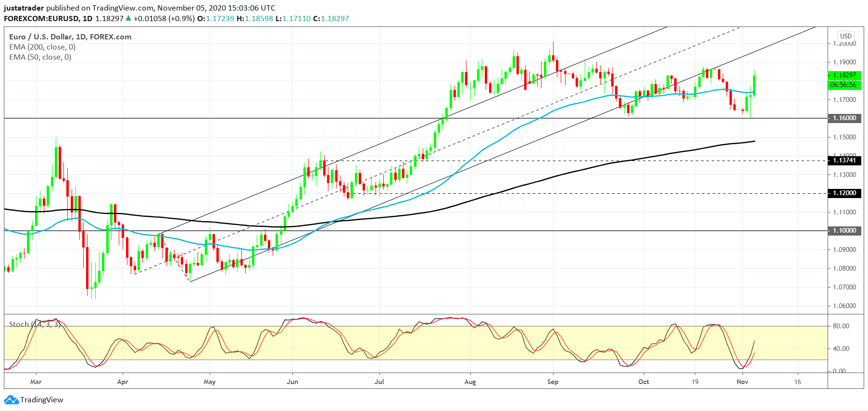This screenshot has width=868, height=411.
Task: Click the 1.15000 price axis label
Action: (x=844, y=137)
